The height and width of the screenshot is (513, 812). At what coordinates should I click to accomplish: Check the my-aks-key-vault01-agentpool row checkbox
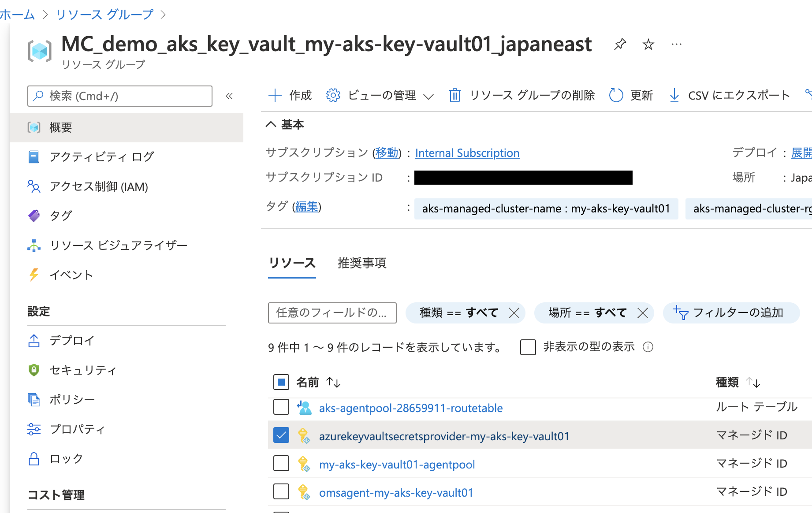pos(281,463)
